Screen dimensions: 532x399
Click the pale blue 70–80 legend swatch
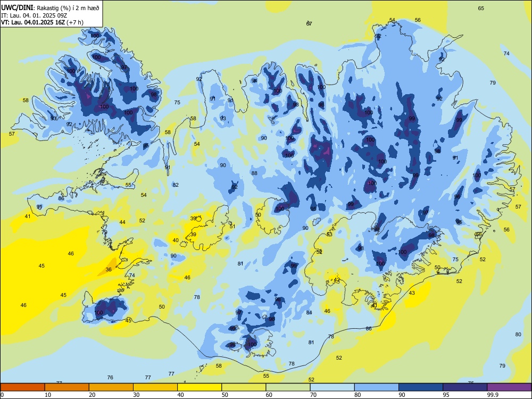point(332,387)
